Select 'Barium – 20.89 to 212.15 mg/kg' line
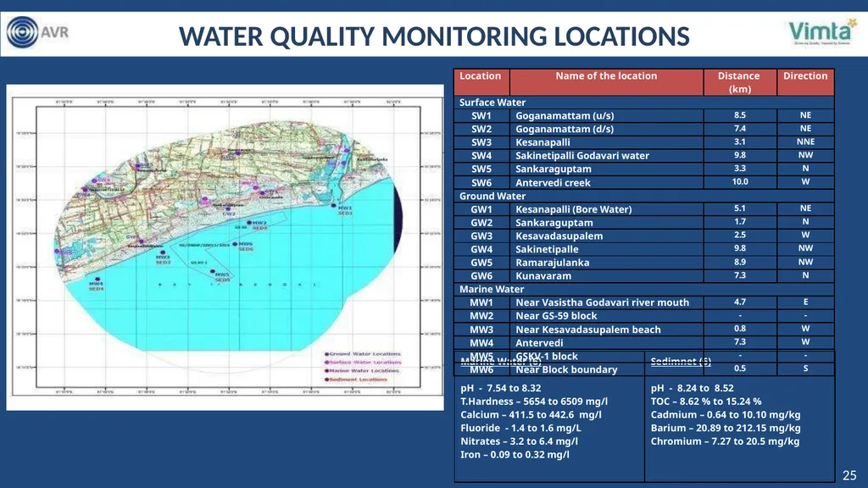Viewport: 868px width, 488px height. (726, 428)
